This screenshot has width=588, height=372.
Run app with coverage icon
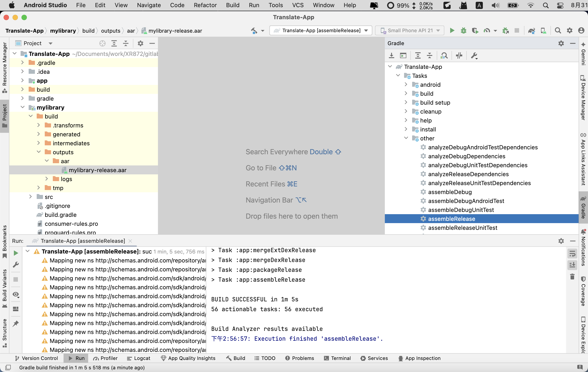pyautogui.click(x=475, y=30)
